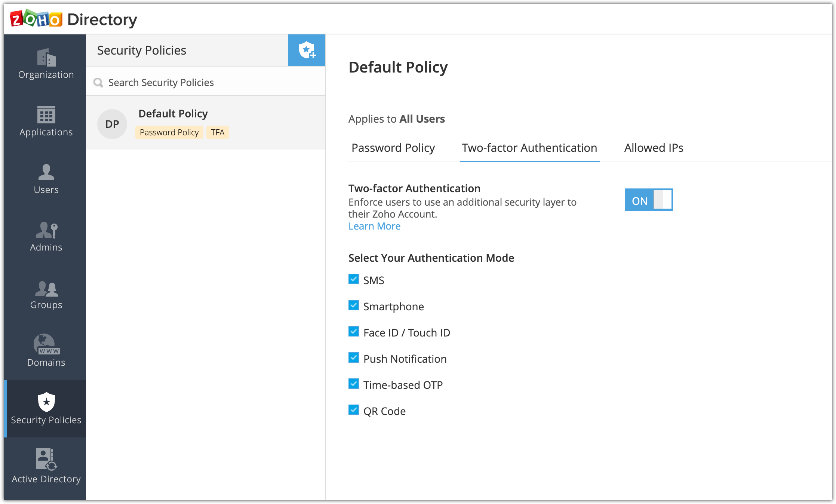Uncheck Face ID / Touch ID option
The width and height of the screenshot is (836, 504).
(x=354, y=332)
